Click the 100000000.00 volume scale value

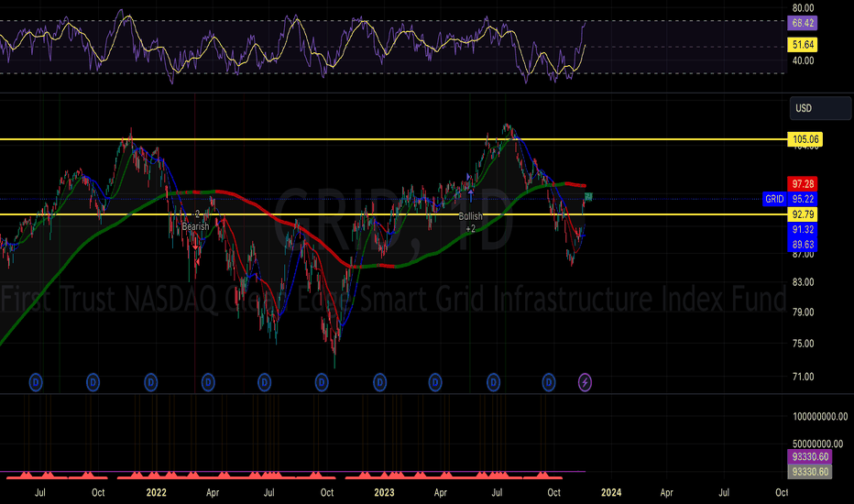pos(820,417)
